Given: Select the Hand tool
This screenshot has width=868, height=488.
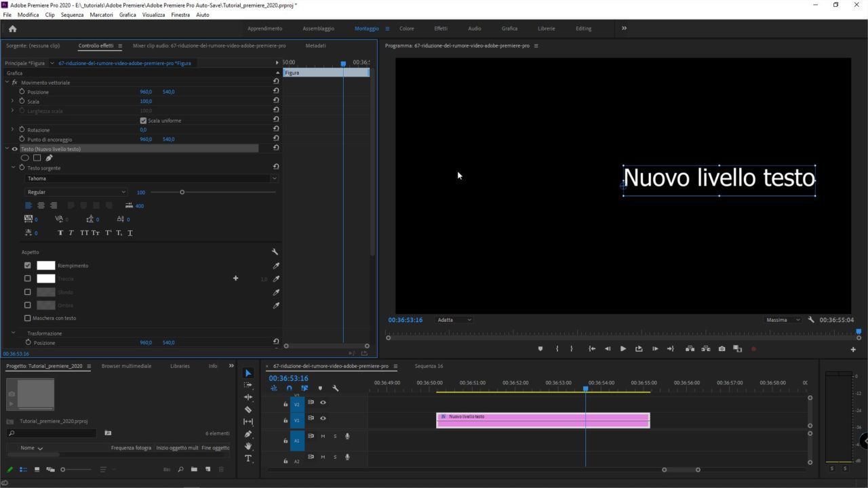Looking at the screenshot, I should (248, 446).
